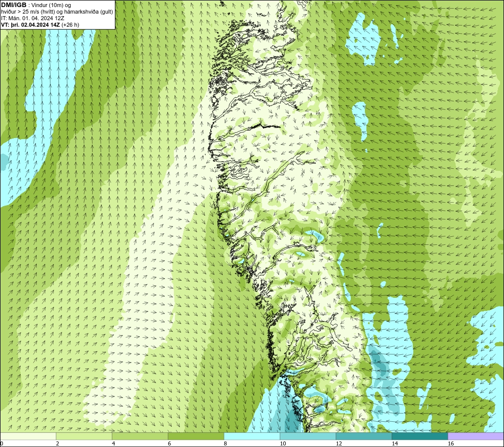Image resolution: width=504 pixels, height=447 pixels.
Task: Click the scale label '12'
Action: [x=339, y=444]
